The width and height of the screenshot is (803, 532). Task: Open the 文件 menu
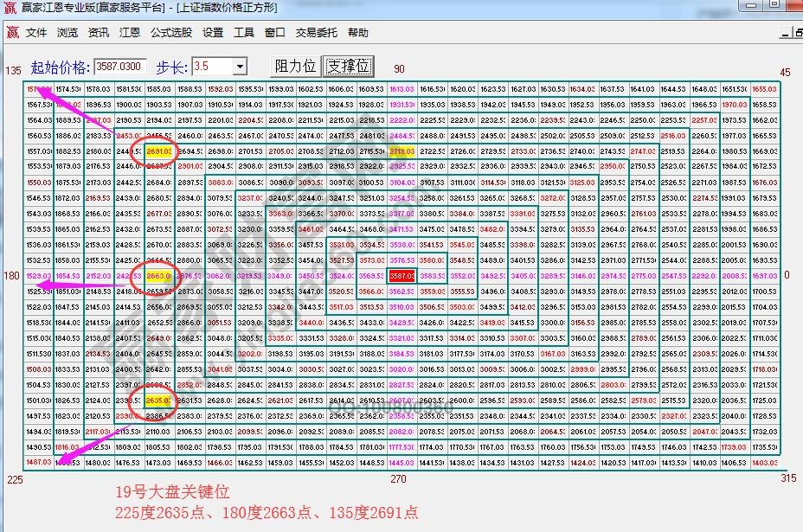(35, 32)
